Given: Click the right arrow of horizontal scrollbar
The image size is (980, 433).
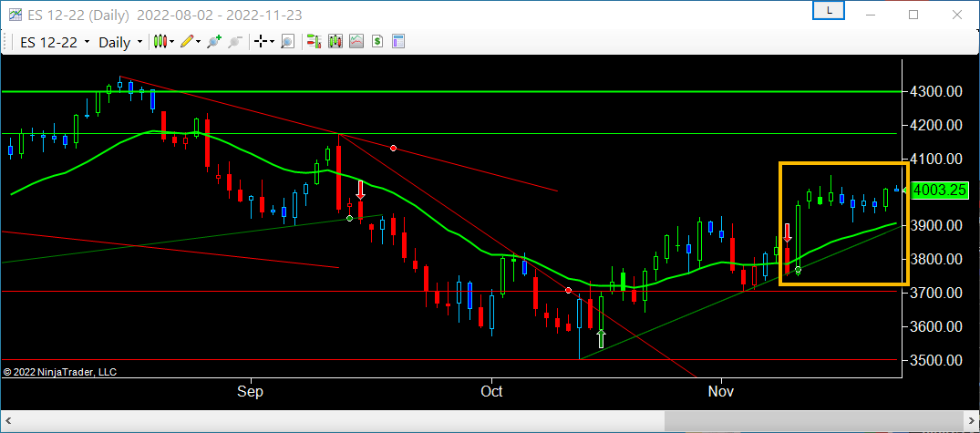Looking at the screenshot, I should [x=969, y=422].
